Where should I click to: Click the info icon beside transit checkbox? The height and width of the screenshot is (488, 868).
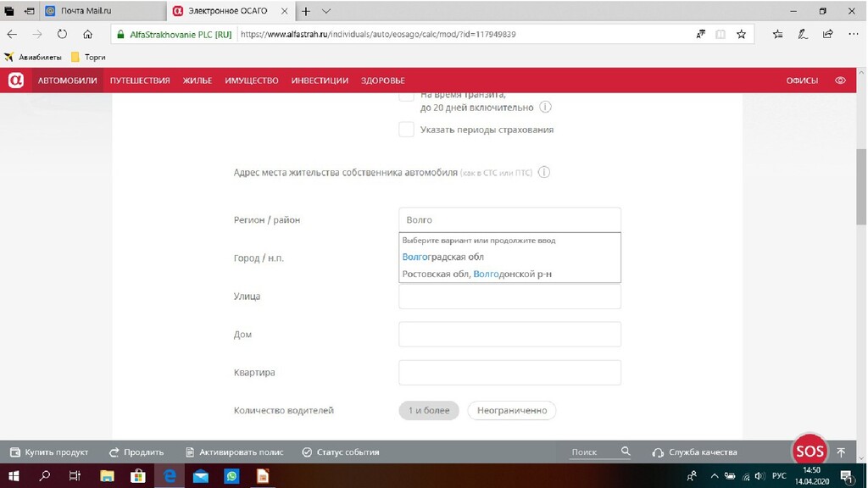click(545, 107)
